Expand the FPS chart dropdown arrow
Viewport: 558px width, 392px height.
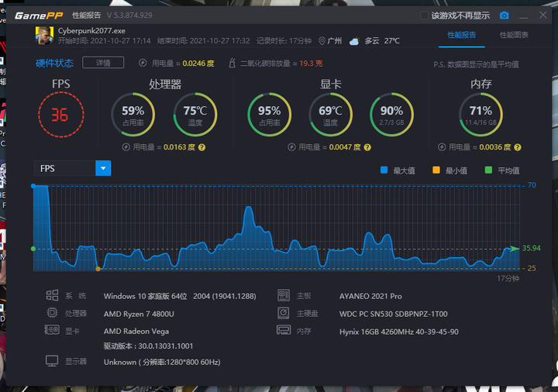(103, 168)
